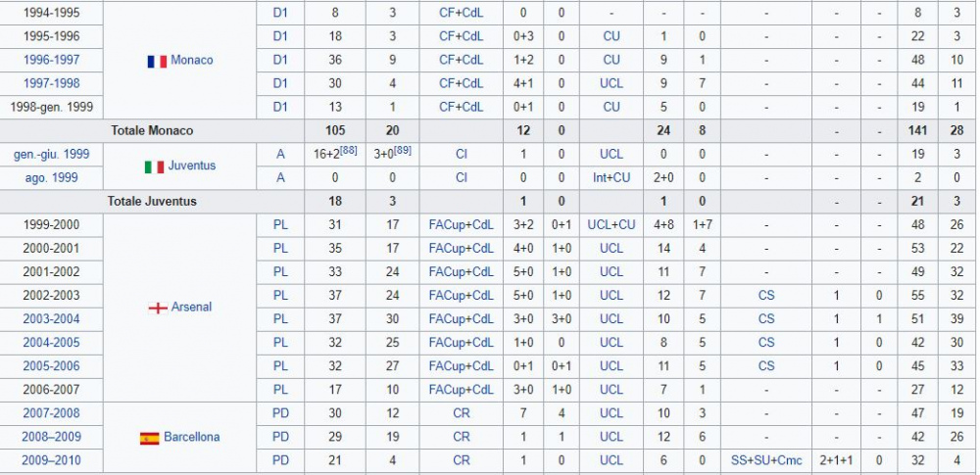Open the Int+CU competition link

[612, 178]
